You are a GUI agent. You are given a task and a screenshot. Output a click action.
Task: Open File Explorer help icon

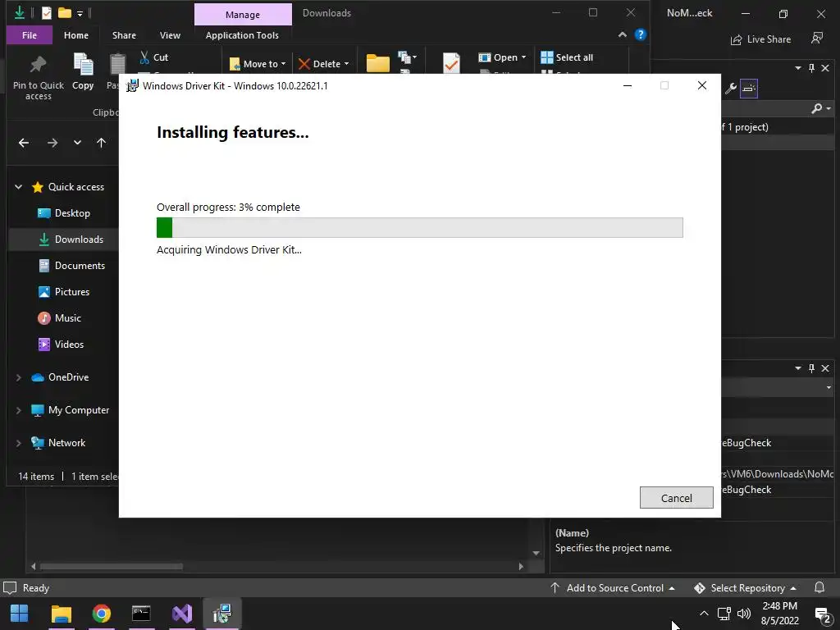tap(640, 34)
